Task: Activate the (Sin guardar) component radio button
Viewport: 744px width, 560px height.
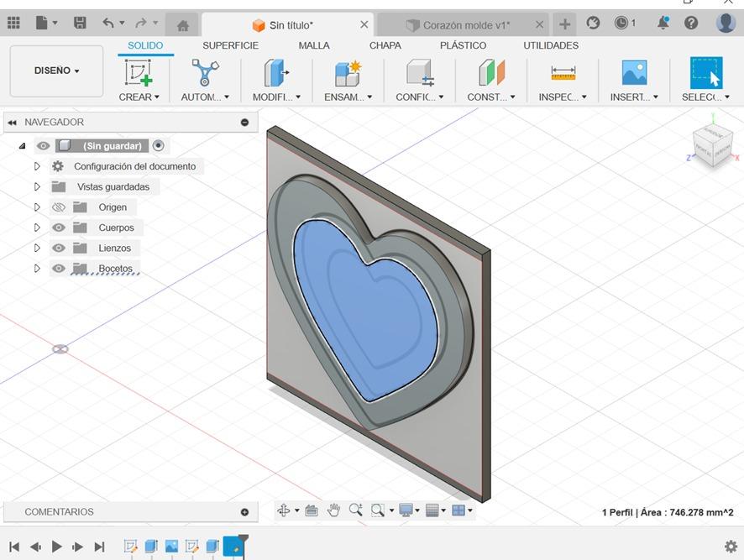Action: pos(159,146)
